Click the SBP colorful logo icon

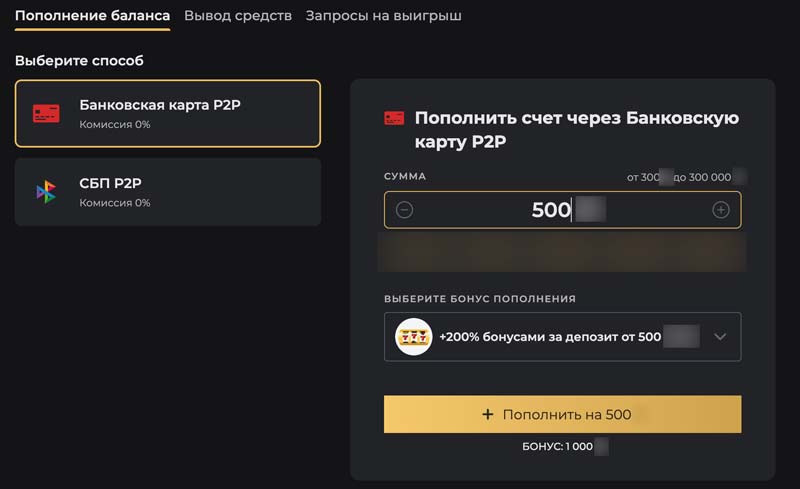point(46,191)
